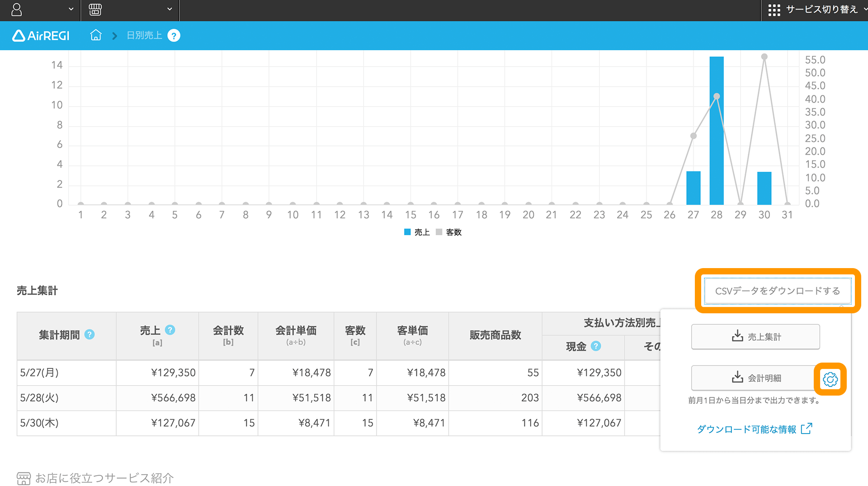Toggle 売上 series in chart legend
Image resolution: width=868 pixels, height=486 pixels.
(x=416, y=232)
